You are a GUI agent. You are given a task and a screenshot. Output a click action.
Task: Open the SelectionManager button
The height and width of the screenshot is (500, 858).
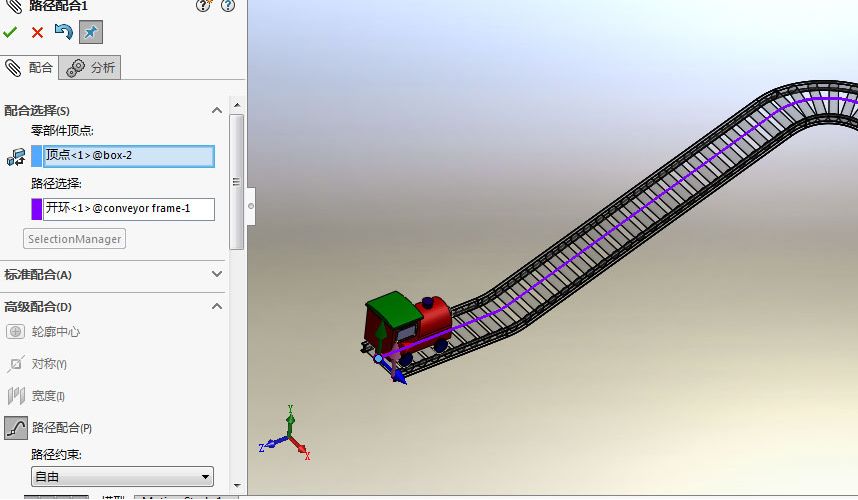tap(74, 239)
